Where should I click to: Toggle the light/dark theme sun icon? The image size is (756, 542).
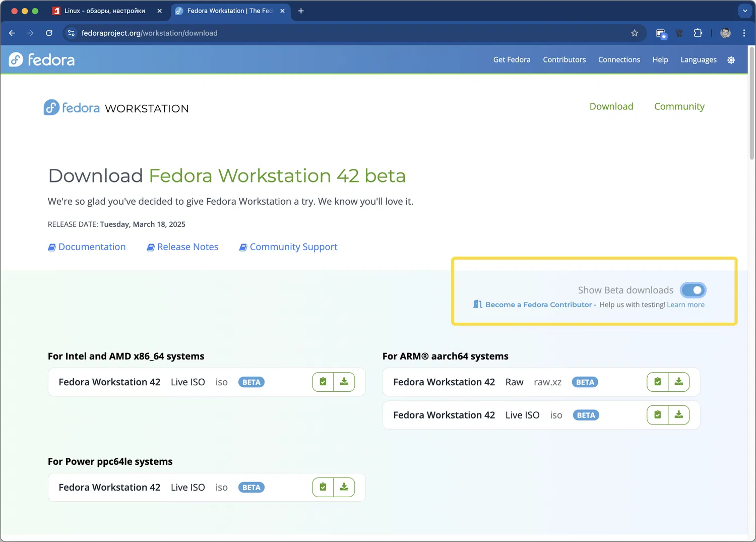click(731, 60)
